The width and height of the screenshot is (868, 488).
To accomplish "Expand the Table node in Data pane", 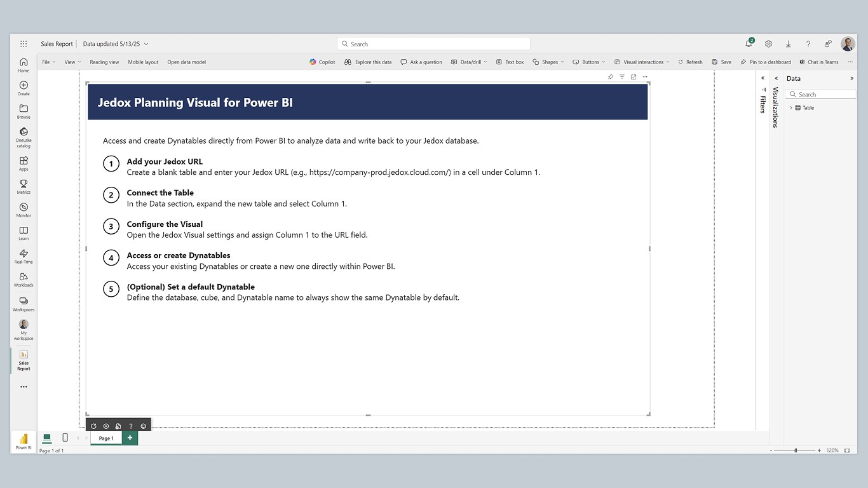I will point(791,108).
